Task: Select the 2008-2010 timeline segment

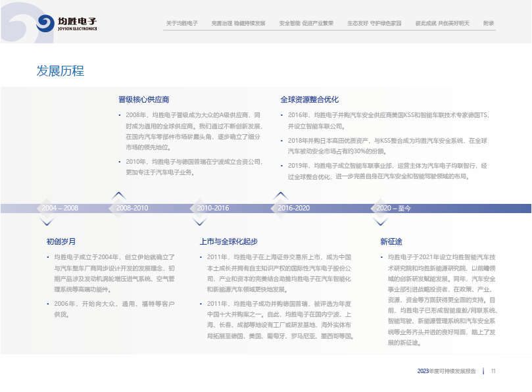Action: 132,208
